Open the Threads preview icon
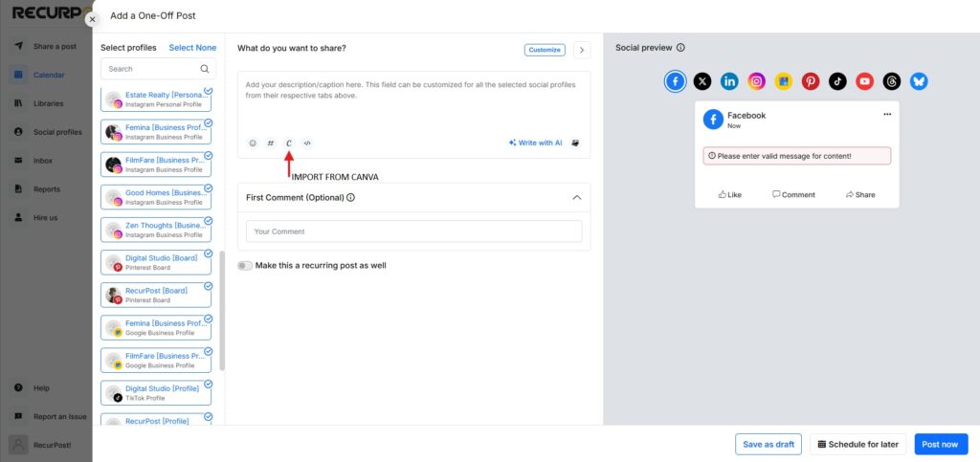Image resolution: width=980 pixels, height=462 pixels. (x=892, y=81)
